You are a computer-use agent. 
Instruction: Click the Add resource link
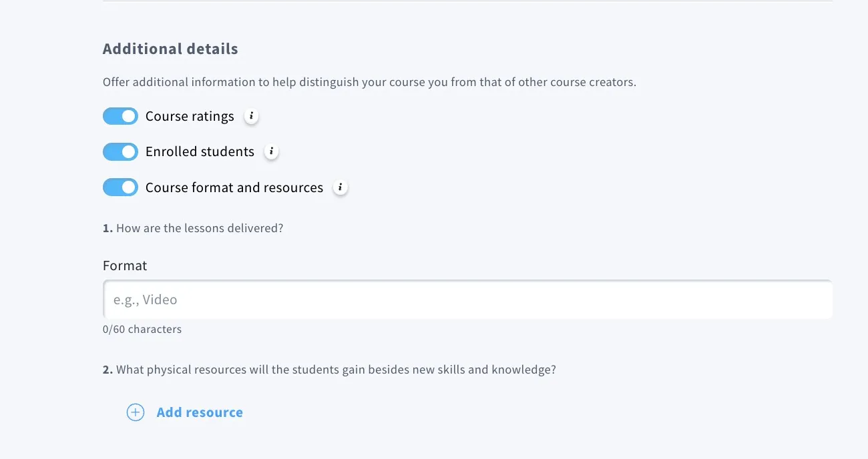200,412
